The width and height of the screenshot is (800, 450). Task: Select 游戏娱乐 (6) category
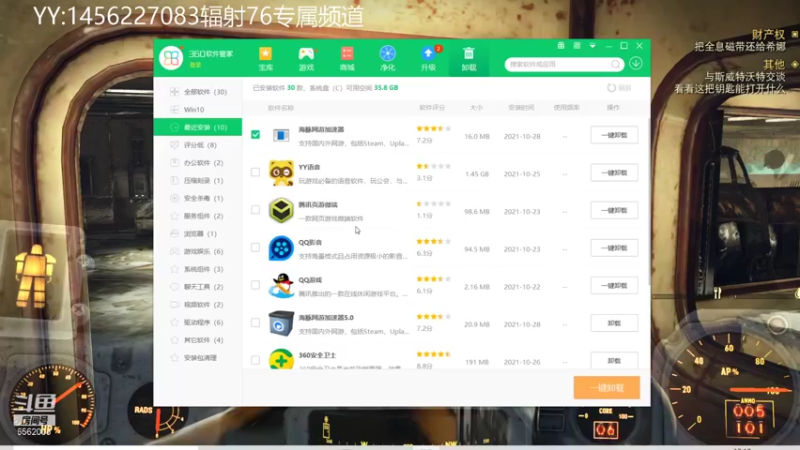(x=198, y=252)
